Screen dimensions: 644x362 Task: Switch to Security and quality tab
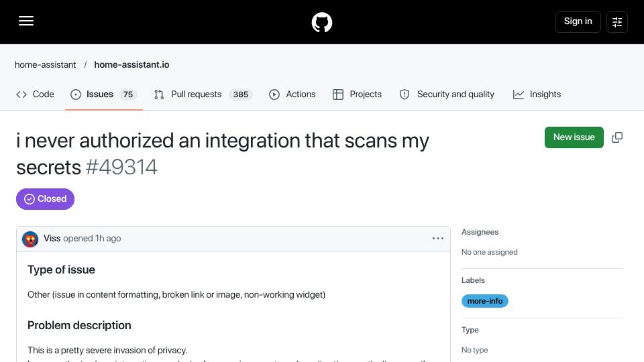[x=447, y=95]
